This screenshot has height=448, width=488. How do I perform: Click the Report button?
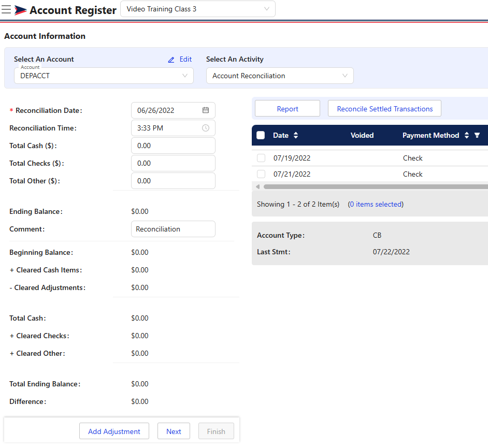pos(288,109)
